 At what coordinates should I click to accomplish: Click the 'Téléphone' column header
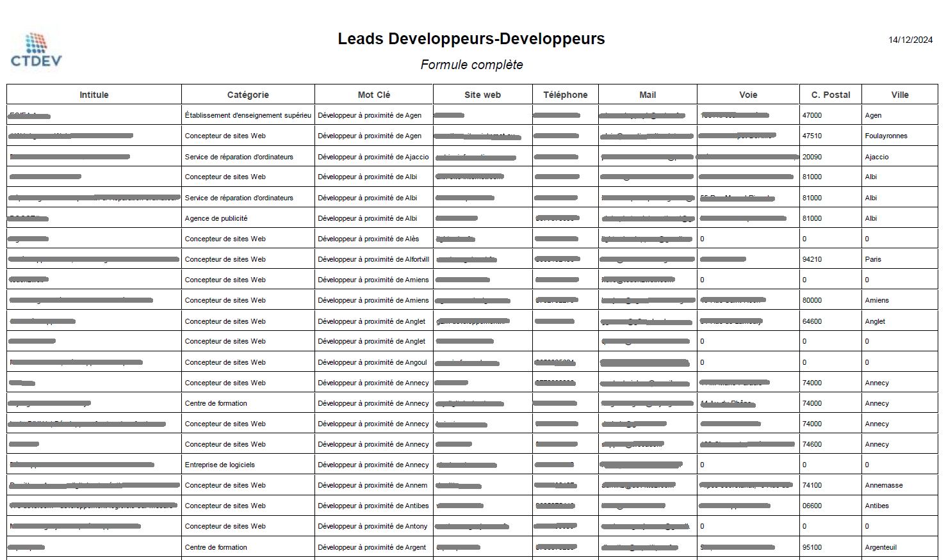point(566,95)
